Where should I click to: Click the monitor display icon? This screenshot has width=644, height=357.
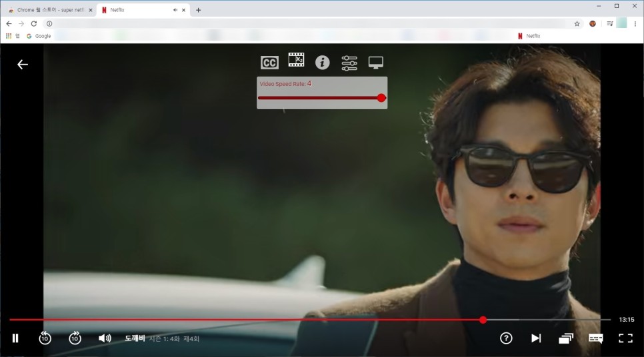click(376, 63)
